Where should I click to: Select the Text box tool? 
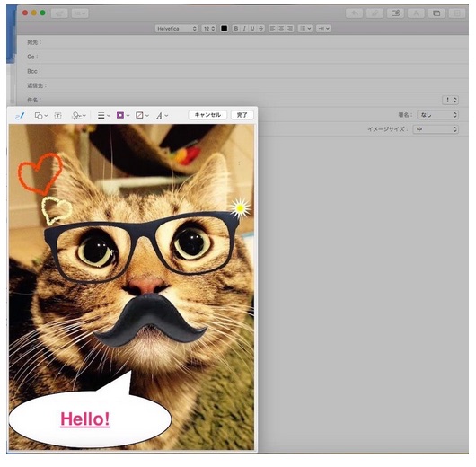point(57,116)
